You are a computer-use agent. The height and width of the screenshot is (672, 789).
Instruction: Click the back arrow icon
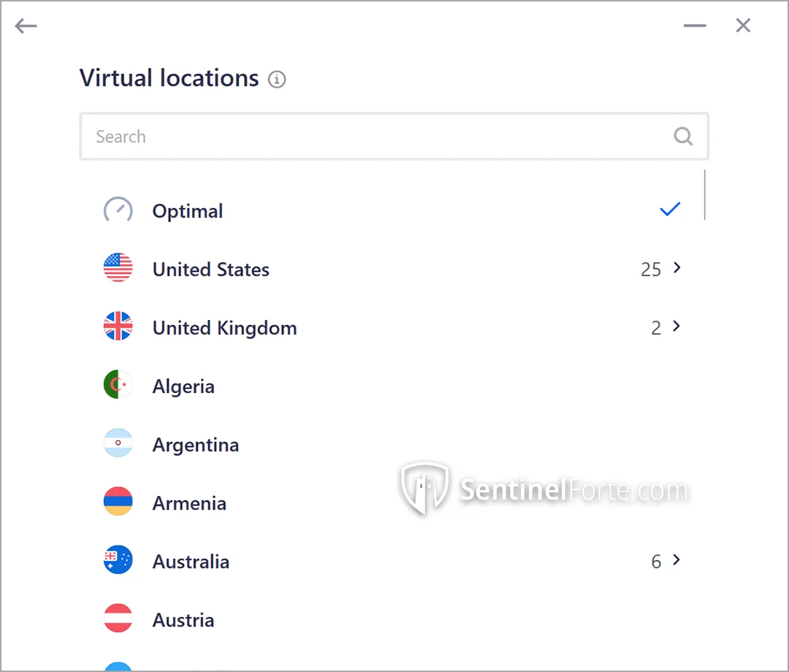(26, 26)
